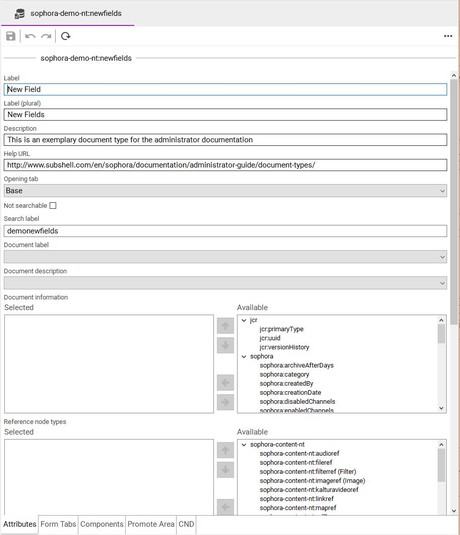Click Document information Available list scroll-down arrow
Viewport: 460px width, 535px height.
tap(441, 408)
